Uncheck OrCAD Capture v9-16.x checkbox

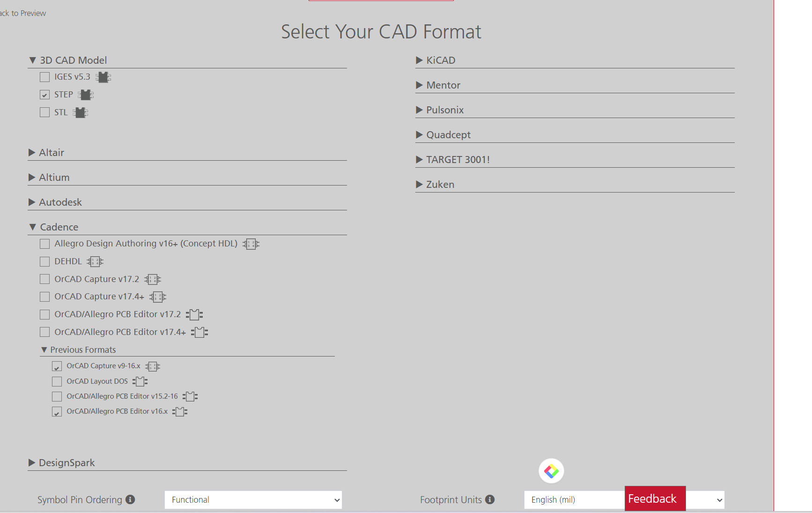pos(57,366)
